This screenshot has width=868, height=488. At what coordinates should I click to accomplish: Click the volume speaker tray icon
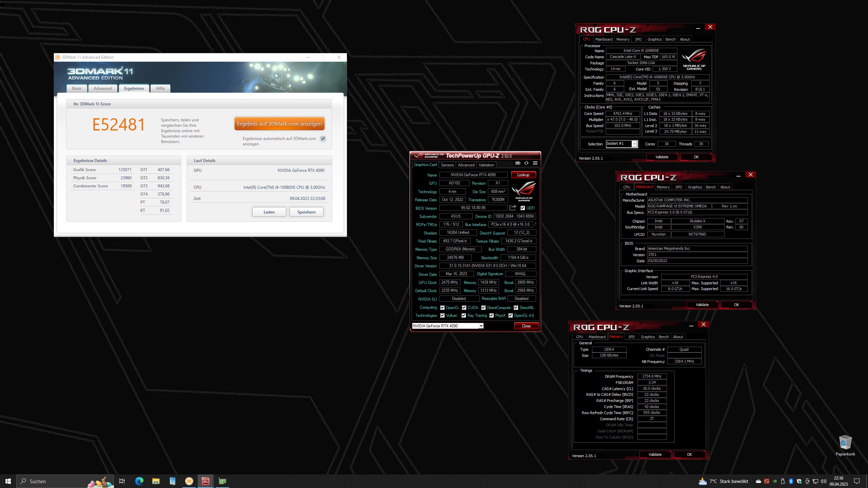(824, 481)
